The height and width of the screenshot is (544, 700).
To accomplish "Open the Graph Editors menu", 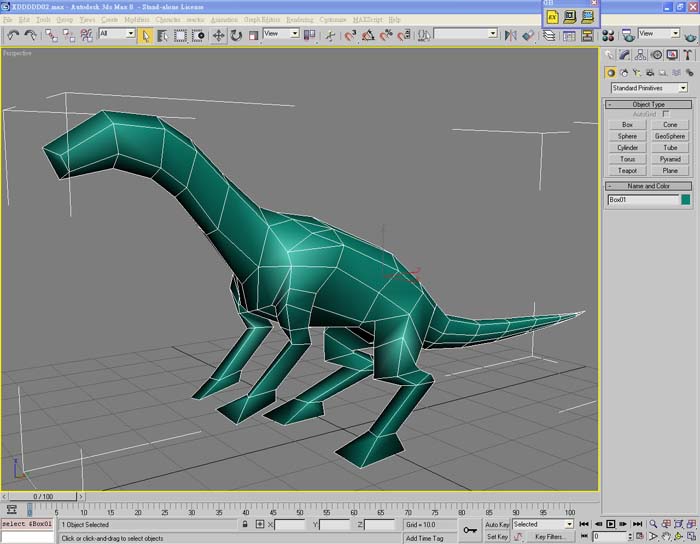I will point(262,19).
